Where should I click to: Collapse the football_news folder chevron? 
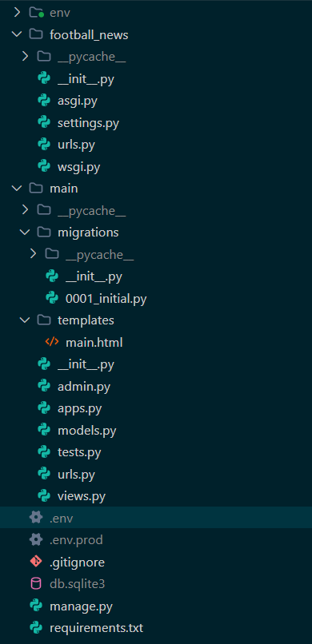[17, 34]
